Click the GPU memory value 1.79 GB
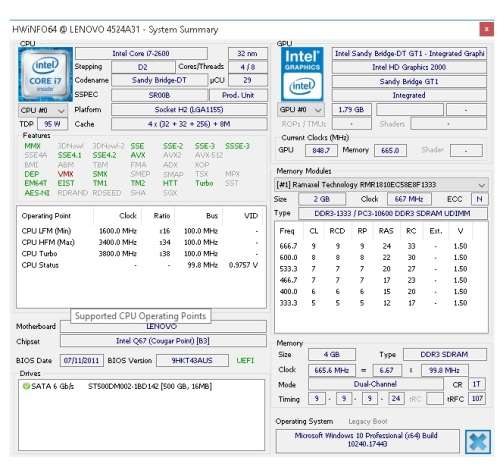 pos(351,110)
